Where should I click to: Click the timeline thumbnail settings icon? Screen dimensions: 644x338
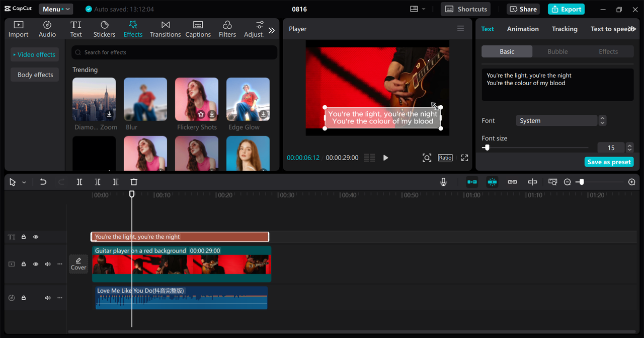[552, 182]
